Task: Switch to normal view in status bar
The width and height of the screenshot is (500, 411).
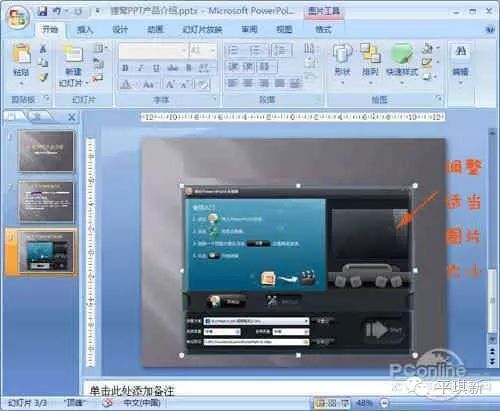Action: (320, 403)
